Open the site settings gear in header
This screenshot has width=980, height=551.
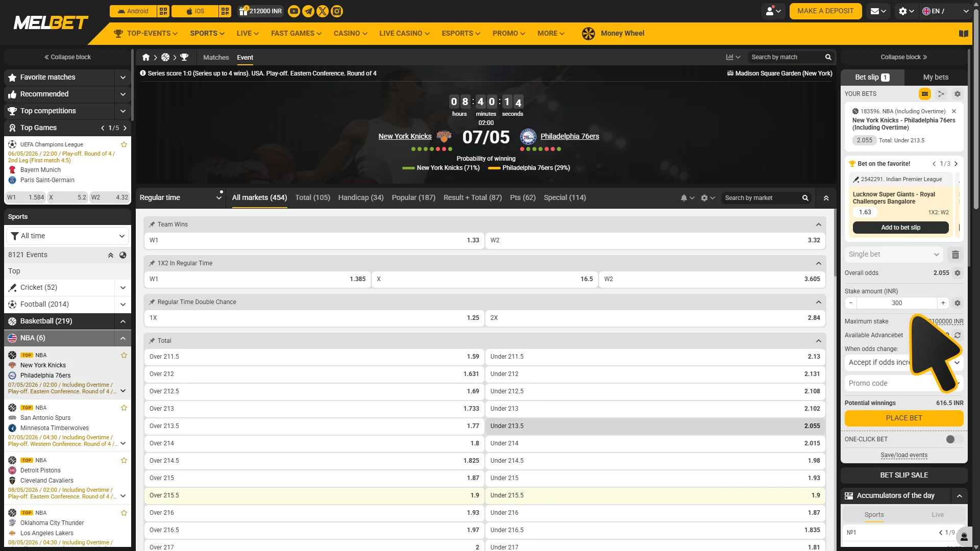coord(906,11)
